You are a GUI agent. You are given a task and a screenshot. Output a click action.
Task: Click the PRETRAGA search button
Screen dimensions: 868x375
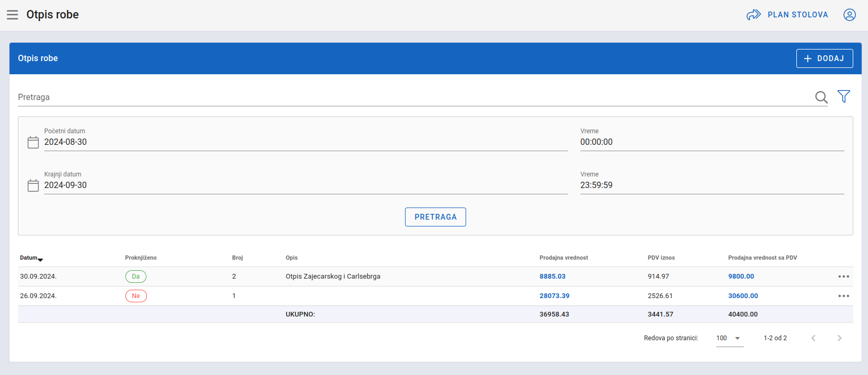coord(436,217)
